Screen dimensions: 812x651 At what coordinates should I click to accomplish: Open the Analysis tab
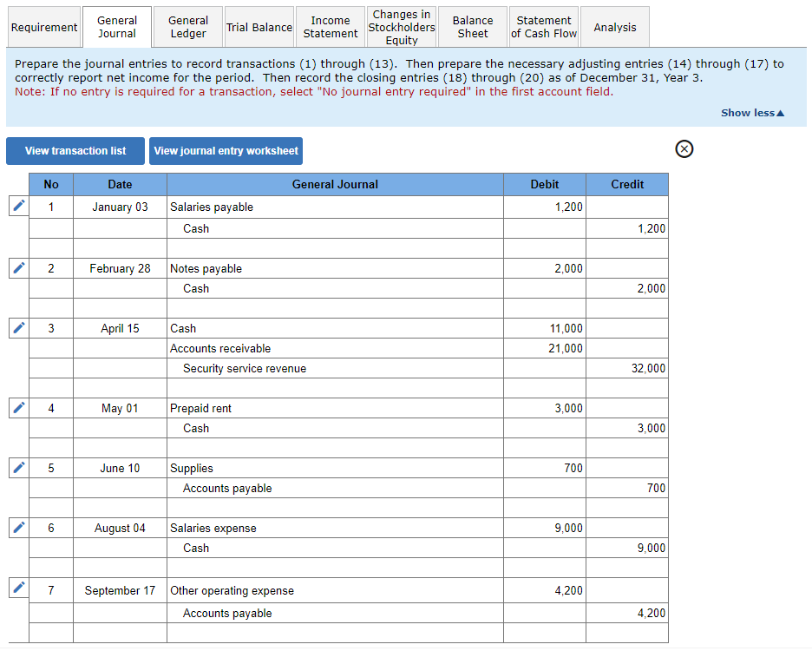[x=615, y=27]
